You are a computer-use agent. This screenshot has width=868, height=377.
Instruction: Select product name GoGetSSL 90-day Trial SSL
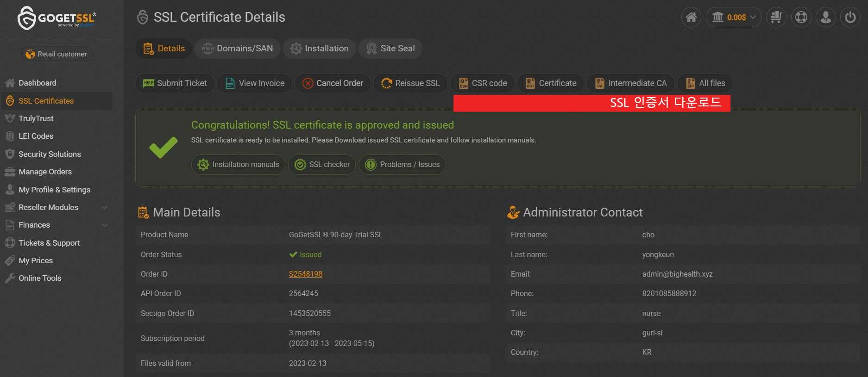pos(336,235)
